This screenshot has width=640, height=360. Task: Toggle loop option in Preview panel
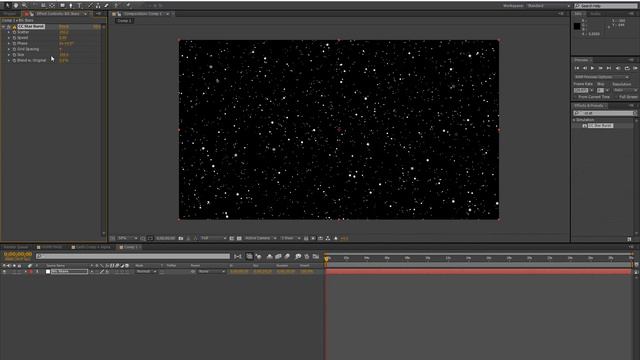[x=627, y=68]
